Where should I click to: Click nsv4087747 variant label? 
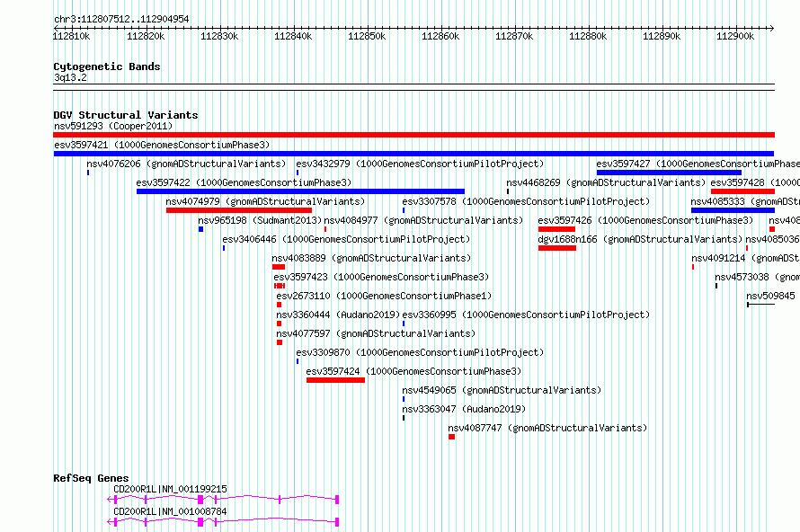click(x=547, y=428)
